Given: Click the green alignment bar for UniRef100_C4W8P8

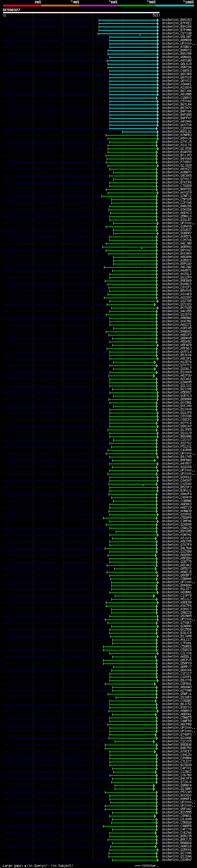Looking at the screenshot, I should coord(130,826).
